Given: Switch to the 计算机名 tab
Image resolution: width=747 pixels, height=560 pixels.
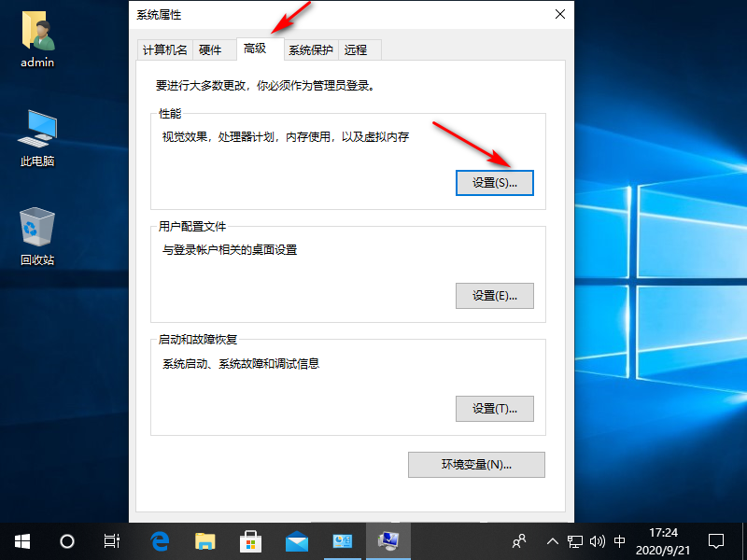Looking at the screenshot, I should click(165, 50).
